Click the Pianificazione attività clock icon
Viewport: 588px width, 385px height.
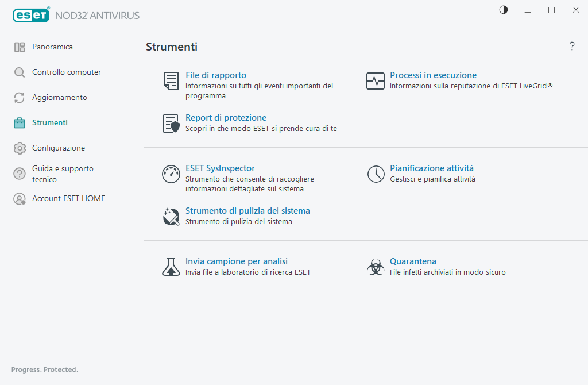coord(376,174)
